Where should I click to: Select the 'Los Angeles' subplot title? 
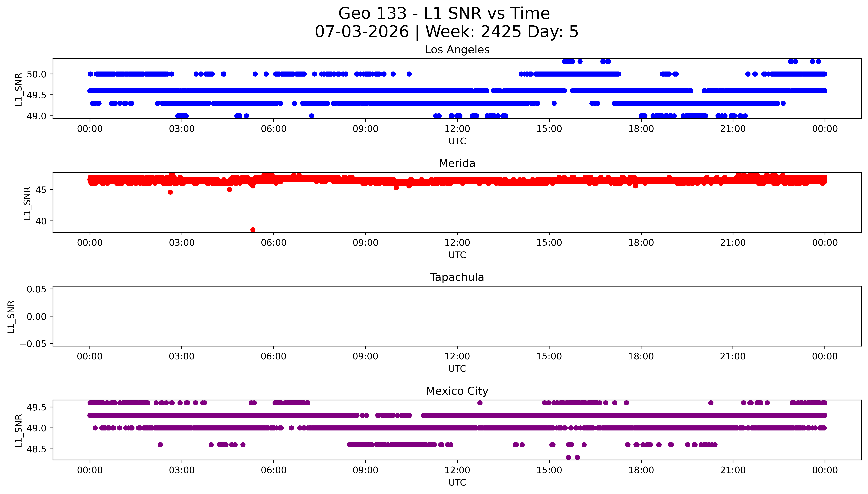[x=457, y=50]
